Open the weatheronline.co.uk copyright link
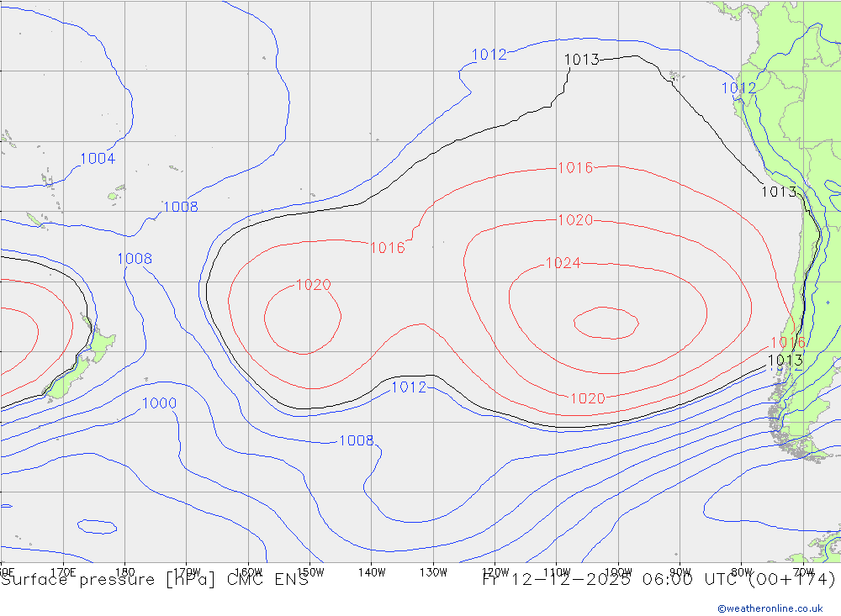This screenshot has height=616, width=841. (x=770, y=608)
